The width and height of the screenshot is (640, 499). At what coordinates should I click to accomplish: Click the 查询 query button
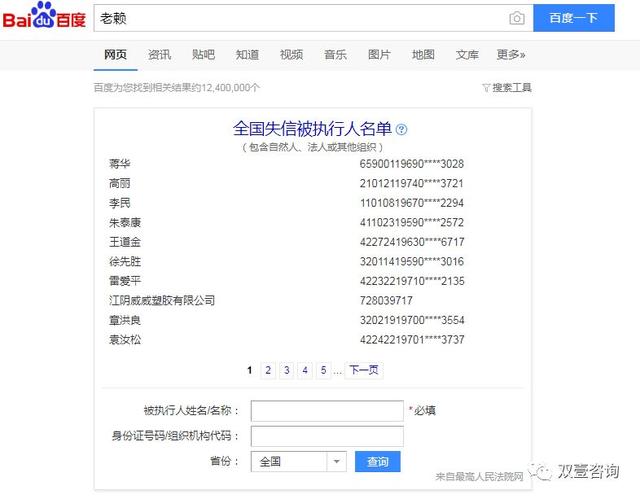coord(377,462)
